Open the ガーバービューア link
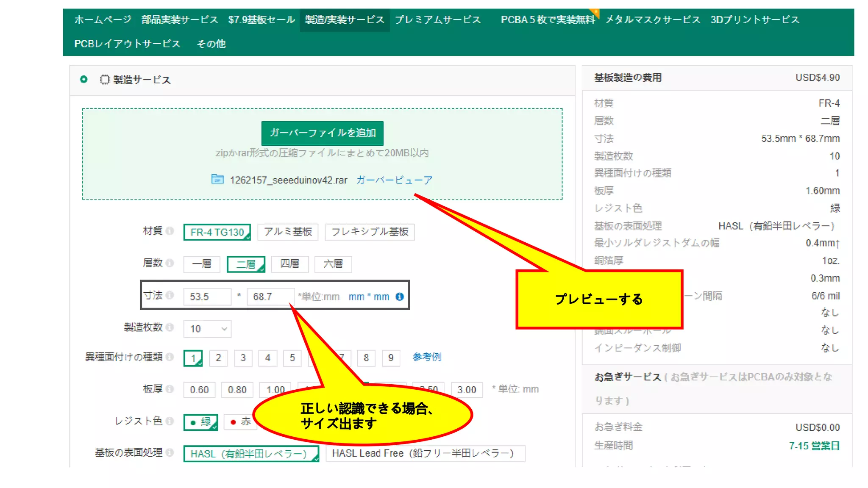Screen dimensions: 868x488 point(394,180)
